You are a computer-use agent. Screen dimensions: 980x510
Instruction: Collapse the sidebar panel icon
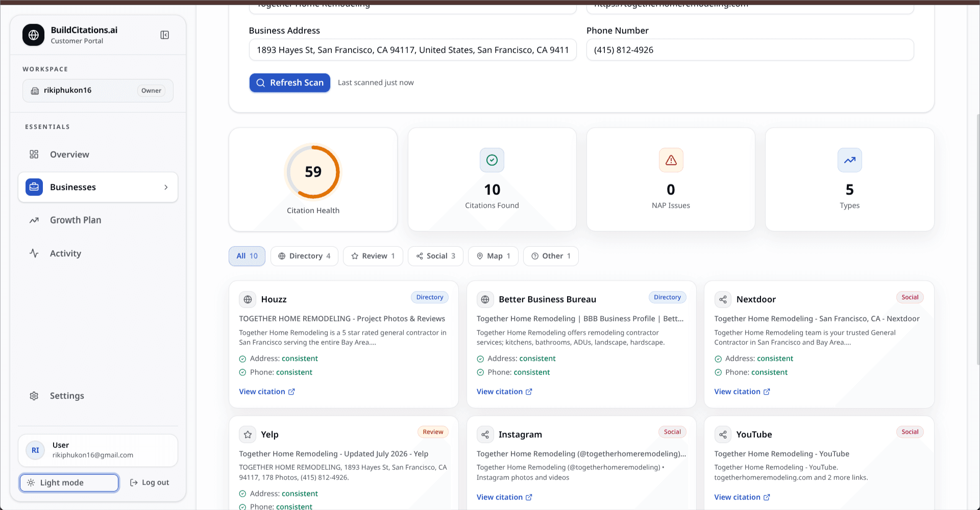point(164,35)
